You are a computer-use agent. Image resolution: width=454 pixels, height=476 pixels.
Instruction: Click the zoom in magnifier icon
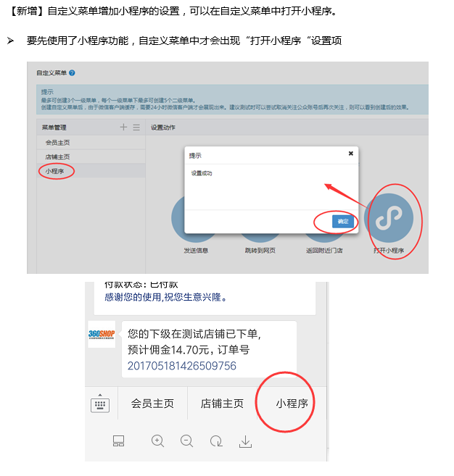157,441
